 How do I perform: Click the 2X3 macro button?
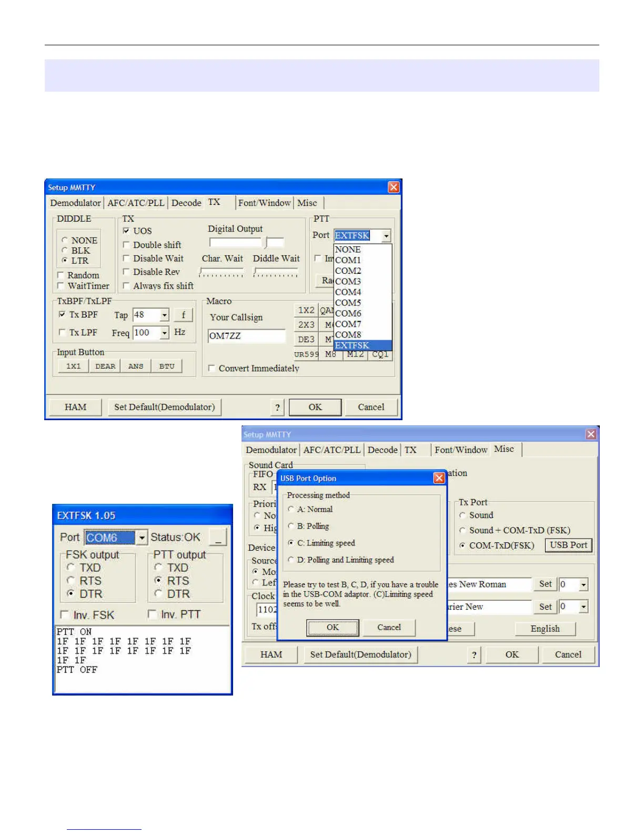pyautogui.click(x=306, y=325)
